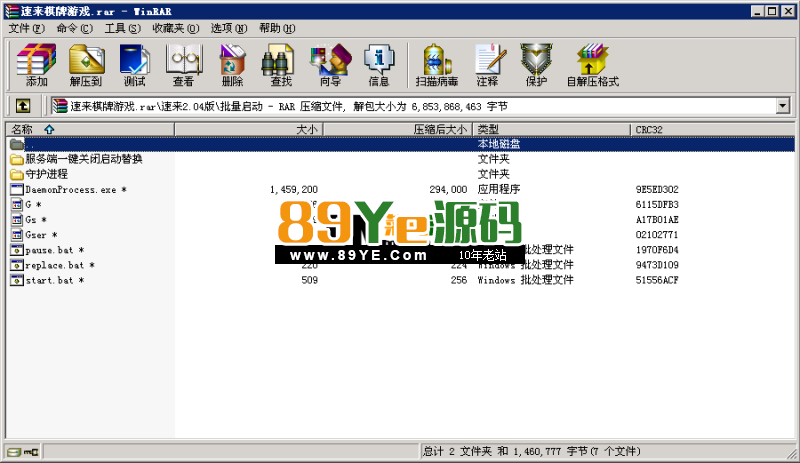Screen dimensions: 800x463
Task: Run the Test (测试) archive tool
Action: click(134, 65)
